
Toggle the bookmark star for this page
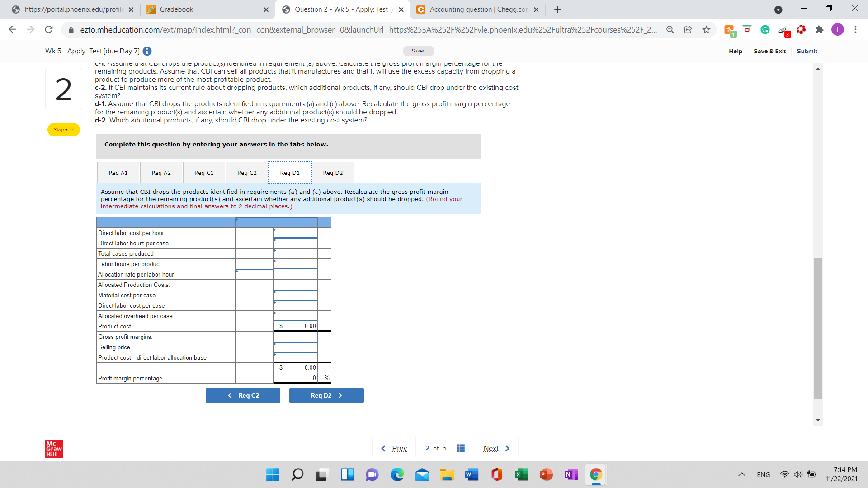coord(706,29)
